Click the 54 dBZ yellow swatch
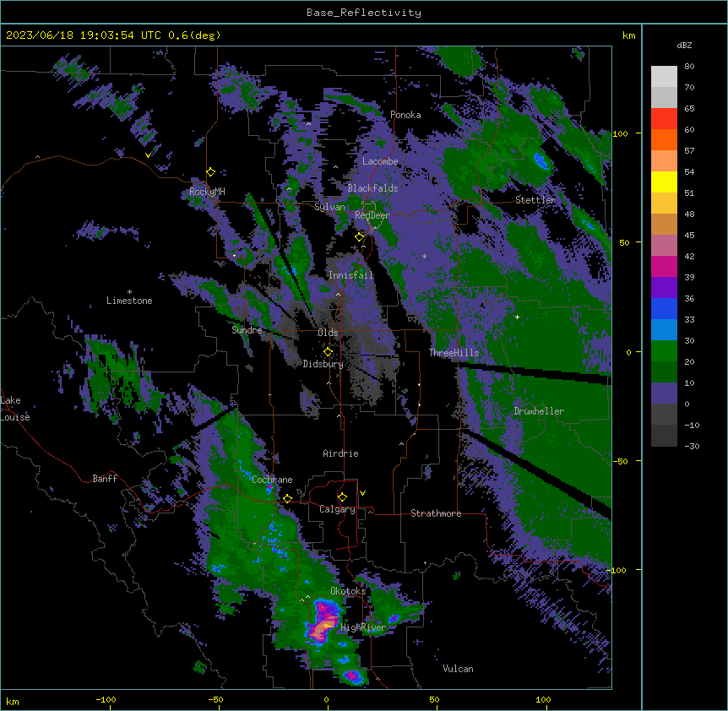The height and width of the screenshot is (711, 728). [664, 182]
